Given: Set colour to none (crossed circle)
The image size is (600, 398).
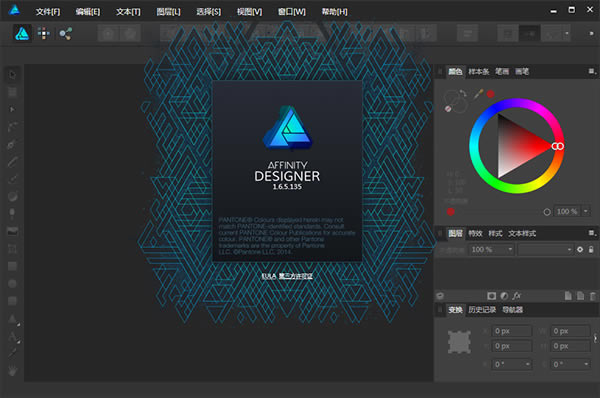Looking at the screenshot, I should click(x=448, y=109).
